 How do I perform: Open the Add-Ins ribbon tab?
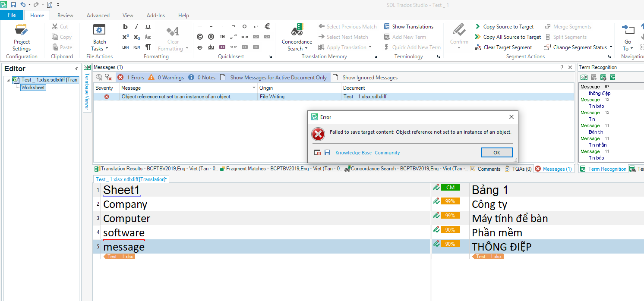(156, 15)
